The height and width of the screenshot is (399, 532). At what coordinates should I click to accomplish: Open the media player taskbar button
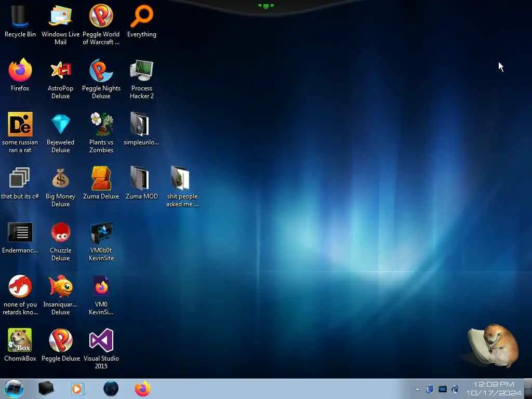[x=77, y=389]
